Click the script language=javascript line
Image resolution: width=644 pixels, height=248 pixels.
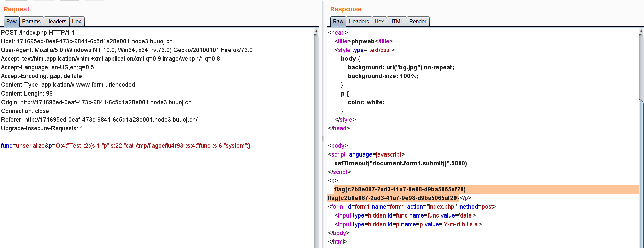tap(366, 154)
